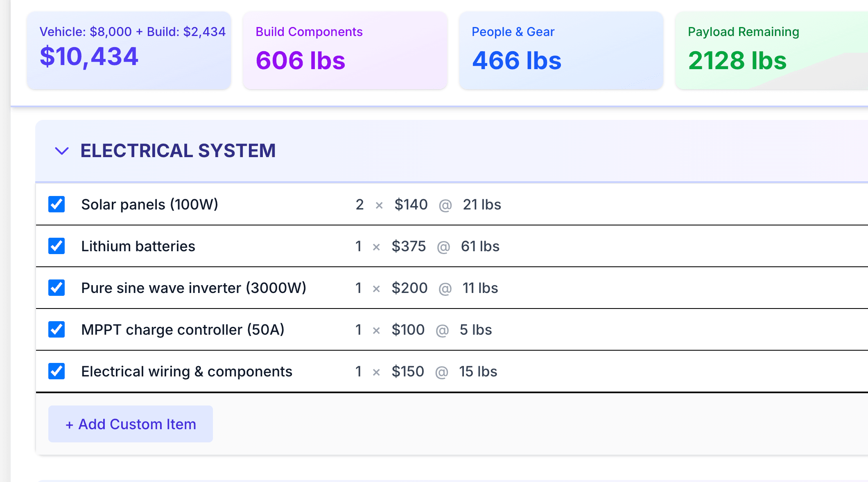Select the Build Components 606 lbs card

345,50
